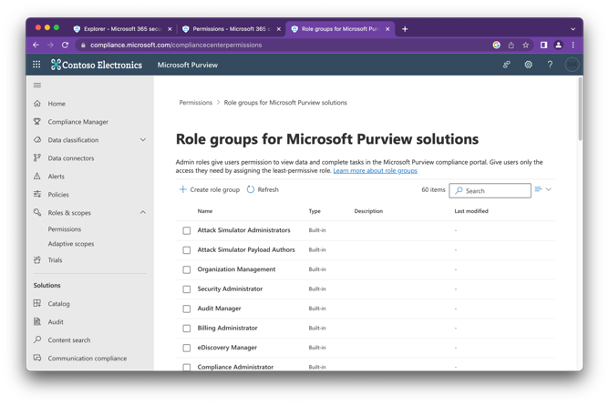
Task: Open the eDiscovery Manager role group
Action: point(227,347)
